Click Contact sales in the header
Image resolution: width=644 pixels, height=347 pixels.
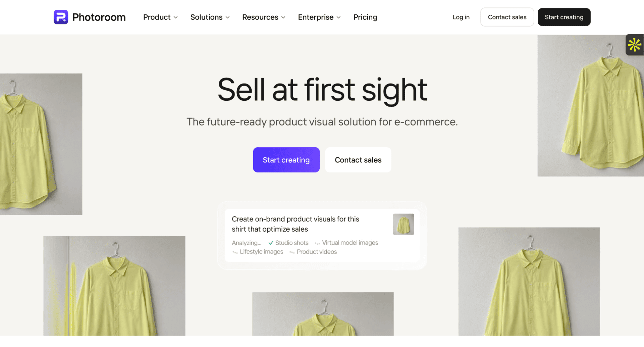pyautogui.click(x=507, y=17)
